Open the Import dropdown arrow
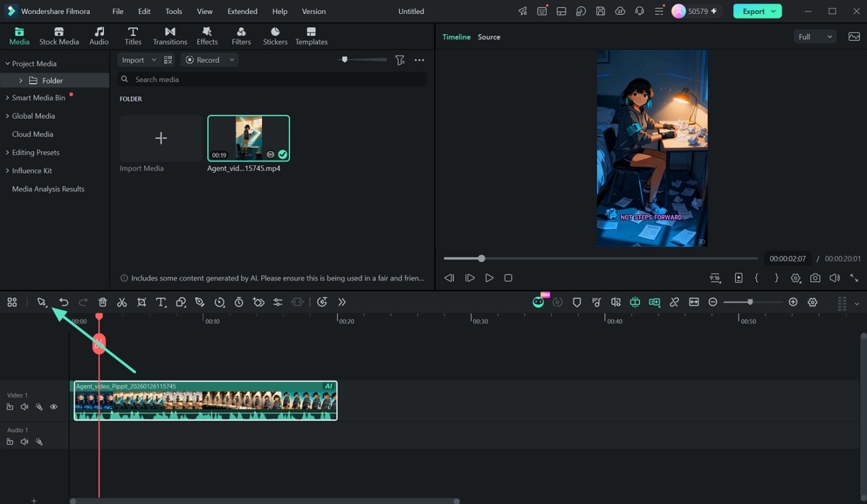The height and width of the screenshot is (504, 867). coord(154,60)
